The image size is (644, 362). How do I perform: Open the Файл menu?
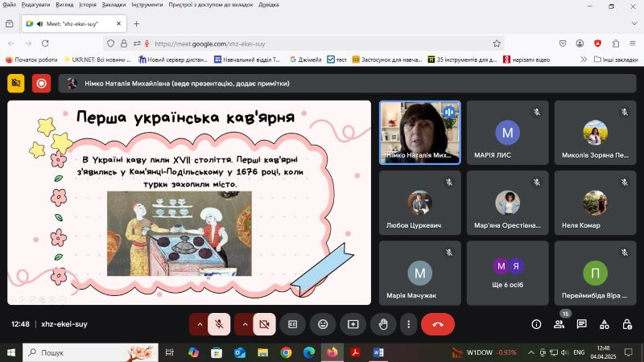click(8, 5)
